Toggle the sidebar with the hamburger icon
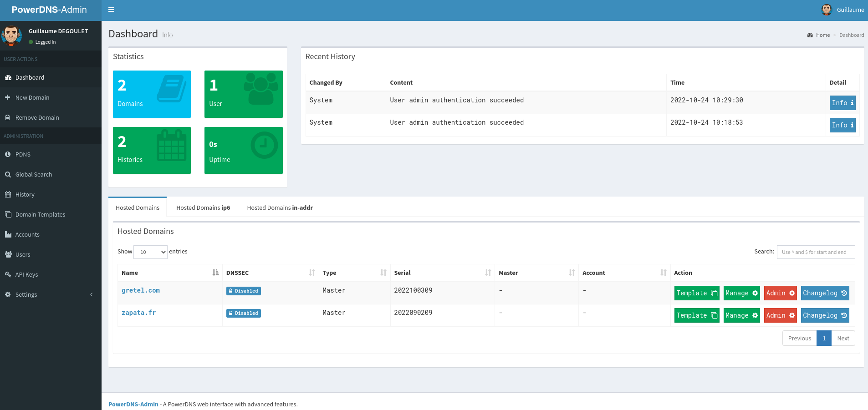The height and width of the screenshot is (410, 868). tap(111, 10)
